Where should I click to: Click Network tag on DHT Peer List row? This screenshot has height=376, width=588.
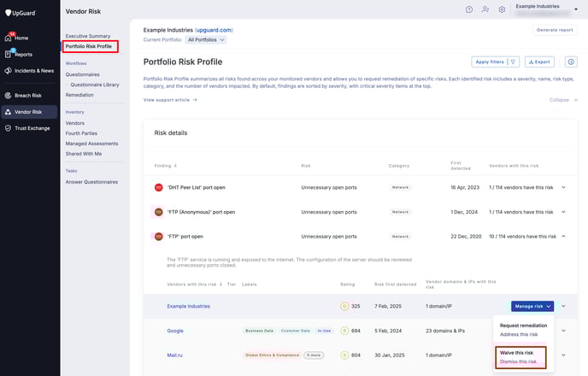click(x=400, y=187)
